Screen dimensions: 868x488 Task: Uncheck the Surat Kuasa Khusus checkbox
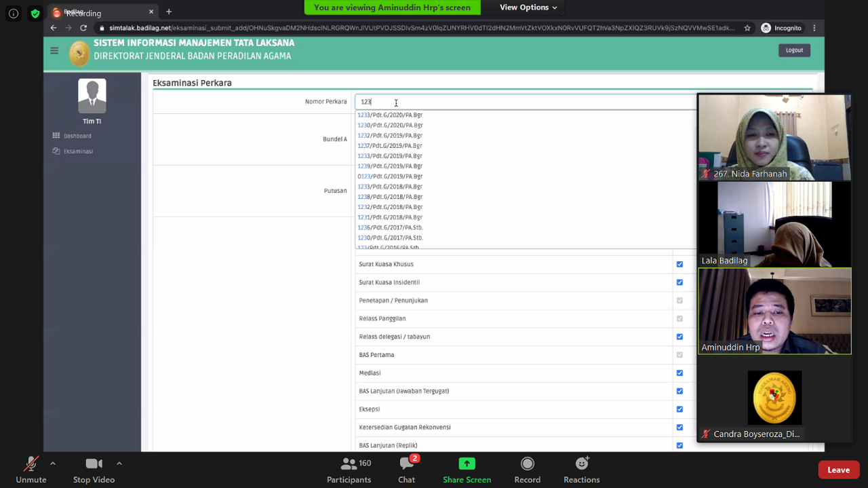point(679,264)
